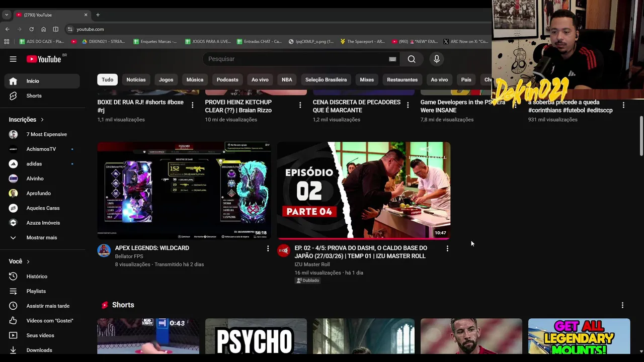Open Bellator FPS channel avatar

(104, 250)
